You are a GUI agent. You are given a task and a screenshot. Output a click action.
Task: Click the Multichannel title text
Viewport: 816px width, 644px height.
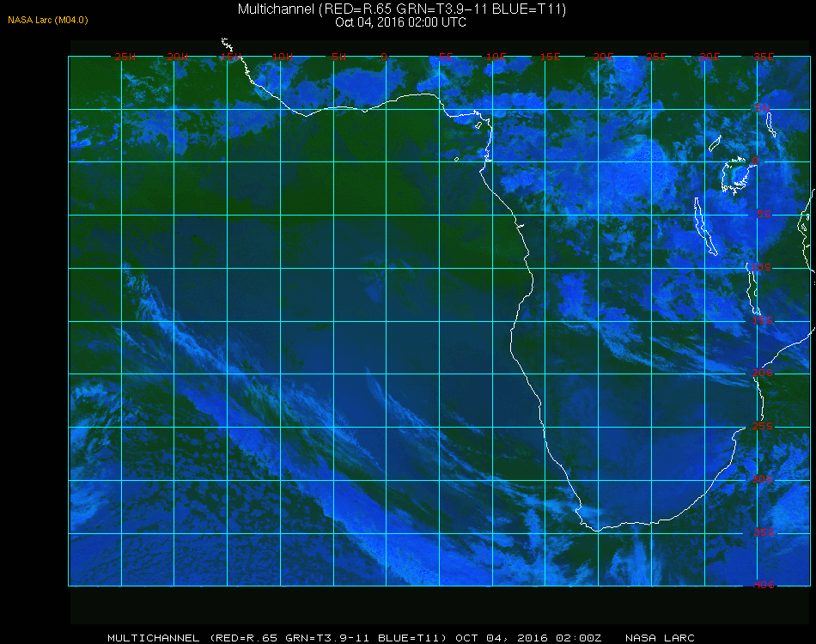coord(402,9)
